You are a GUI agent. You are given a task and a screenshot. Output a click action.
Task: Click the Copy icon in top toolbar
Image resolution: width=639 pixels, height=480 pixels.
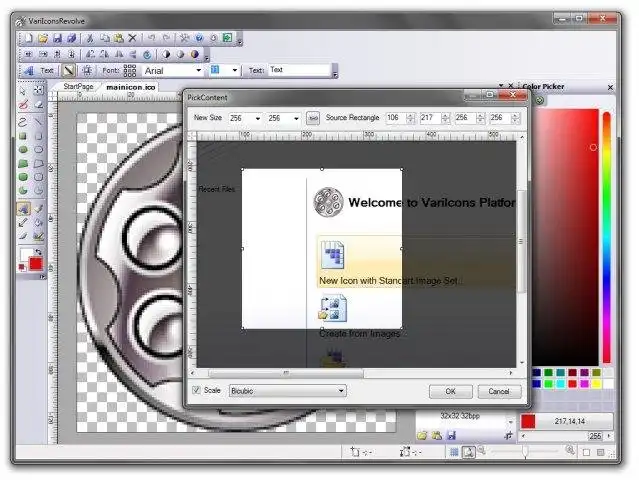(105, 38)
